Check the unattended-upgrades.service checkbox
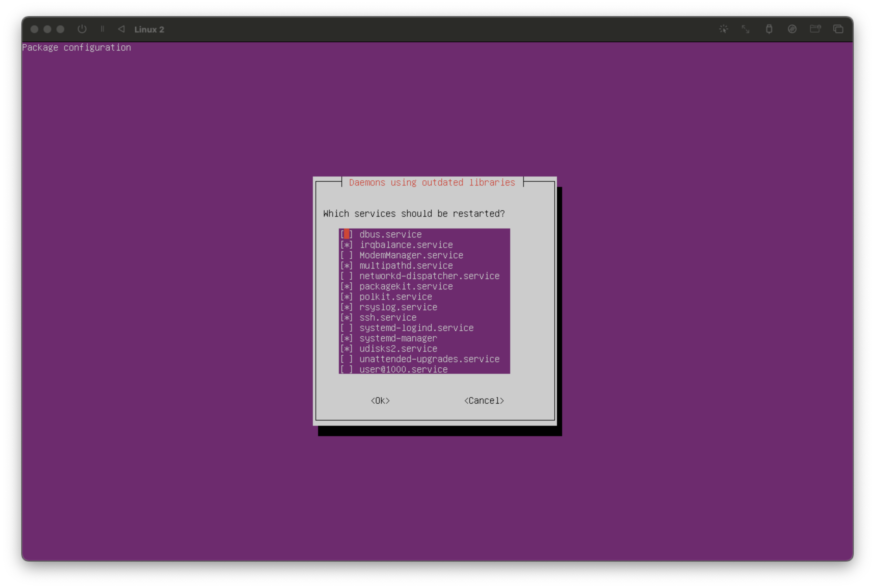Image resolution: width=875 pixels, height=588 pixels. pyautogui.click(x=346, y=359)
